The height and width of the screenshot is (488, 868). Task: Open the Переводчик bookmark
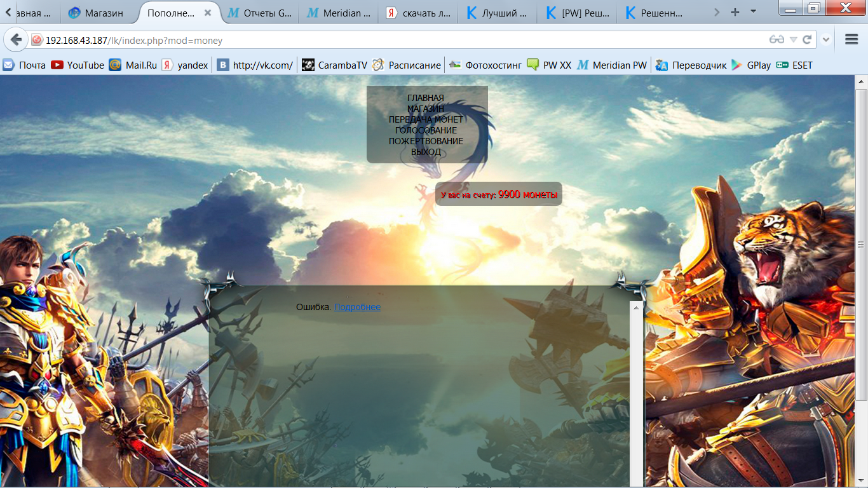click(x=691, y=65)
